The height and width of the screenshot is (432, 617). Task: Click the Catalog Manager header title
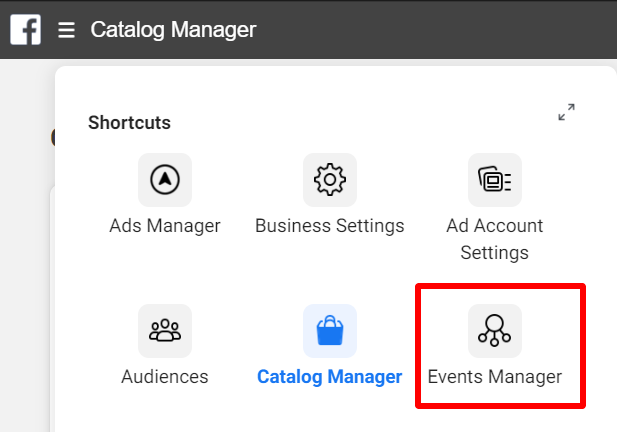(173, 30)
